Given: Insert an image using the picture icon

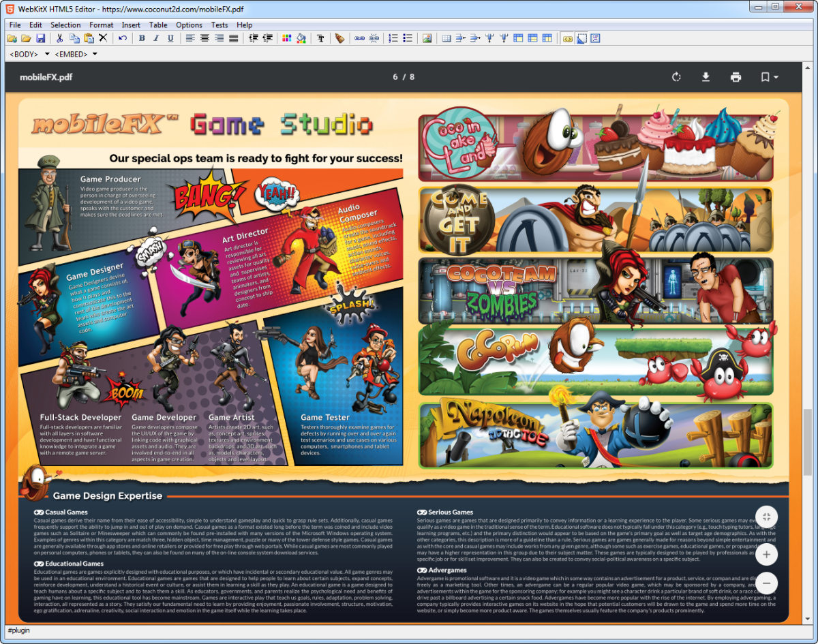Looking at the screenshot, I should (x=427, y=38).
